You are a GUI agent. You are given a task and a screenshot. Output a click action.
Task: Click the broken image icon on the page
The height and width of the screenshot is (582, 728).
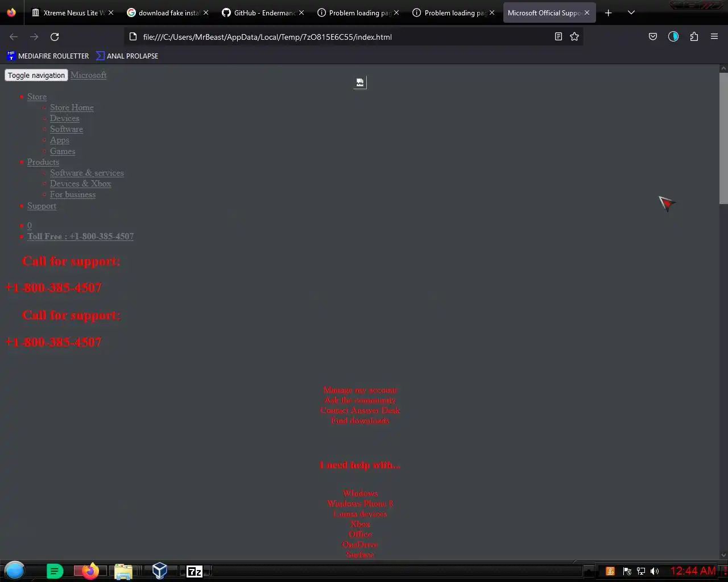pos(360,83)
